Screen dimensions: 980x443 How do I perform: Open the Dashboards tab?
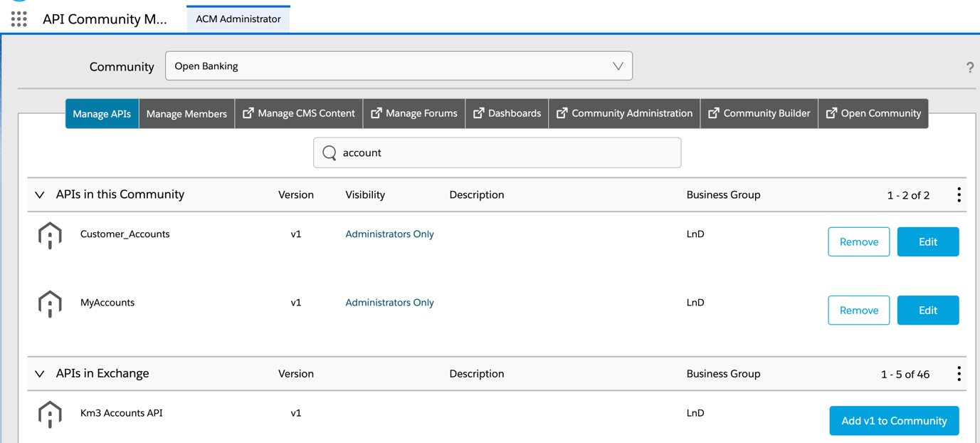pyautogui.click(x=507, y=113)
